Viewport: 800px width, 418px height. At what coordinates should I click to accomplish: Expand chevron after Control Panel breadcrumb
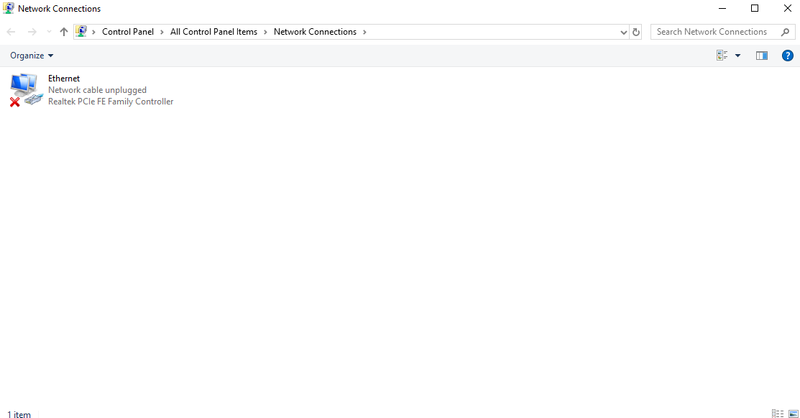click(162, 32)
